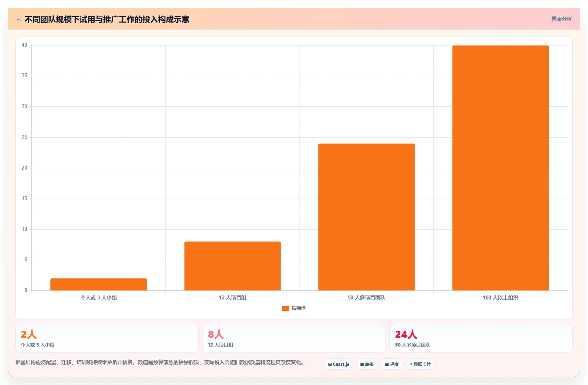Click the y-axis value 5

coord(26,259)
